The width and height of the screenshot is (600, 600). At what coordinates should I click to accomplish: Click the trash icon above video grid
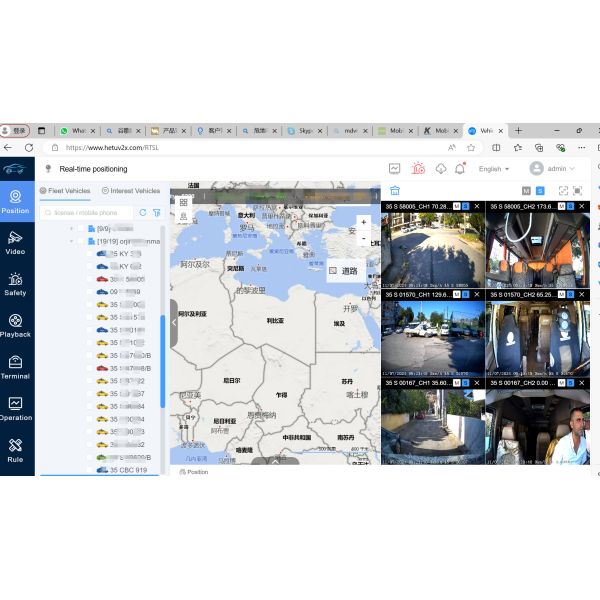395,190
